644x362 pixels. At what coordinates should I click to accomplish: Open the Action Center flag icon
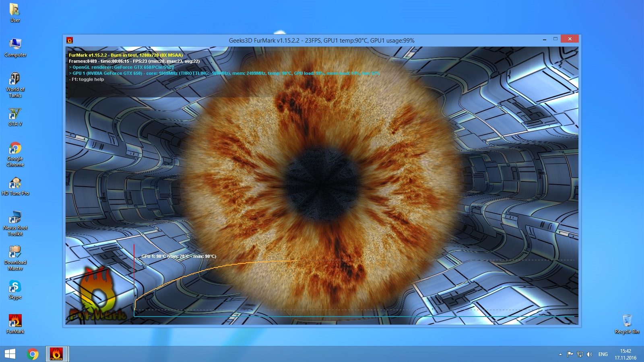tap(570, 354)
